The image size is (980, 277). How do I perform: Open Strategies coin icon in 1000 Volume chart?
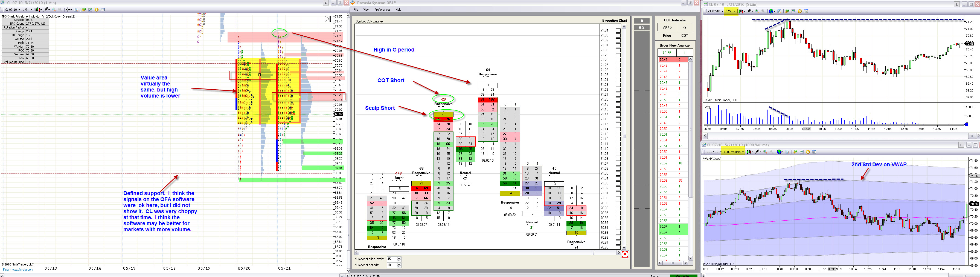(808, 152)
